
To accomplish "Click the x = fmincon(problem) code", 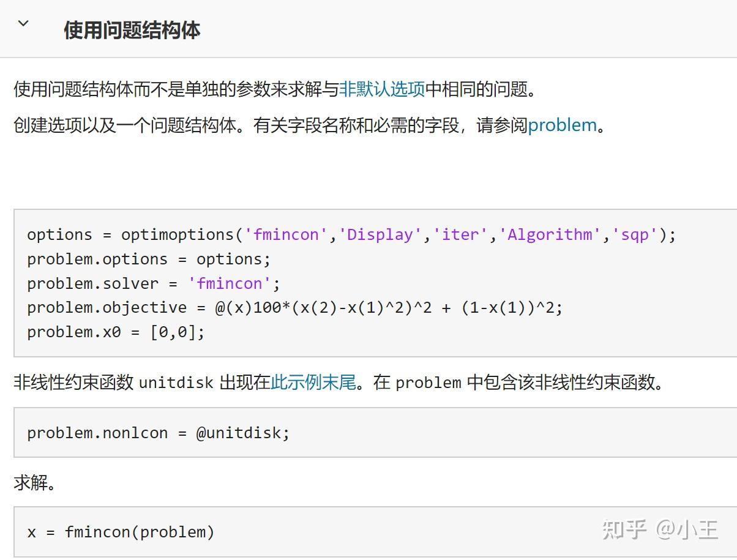I will [121, 532].
